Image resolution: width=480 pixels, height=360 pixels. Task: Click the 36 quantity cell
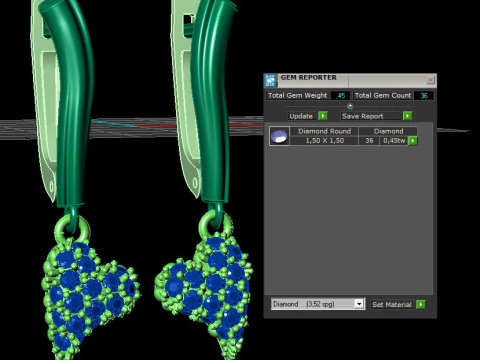coord(369,141)
